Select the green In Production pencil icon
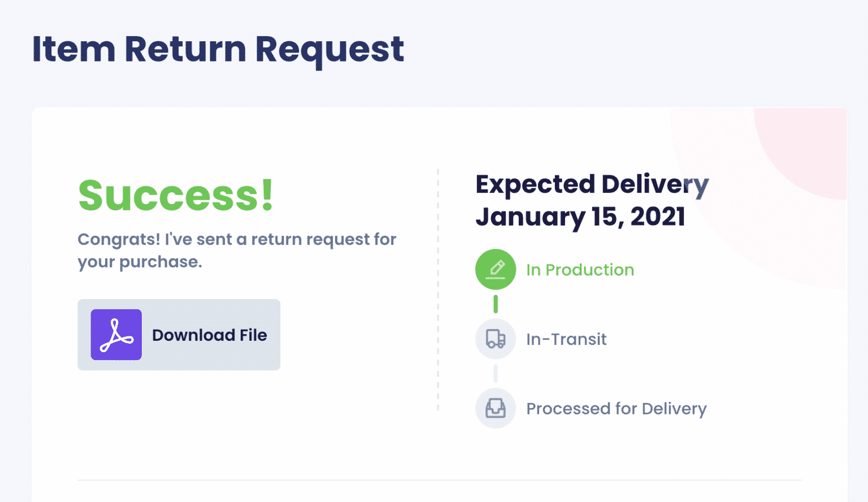Screen dimensions: 868x502 click(x=496, y=270)
